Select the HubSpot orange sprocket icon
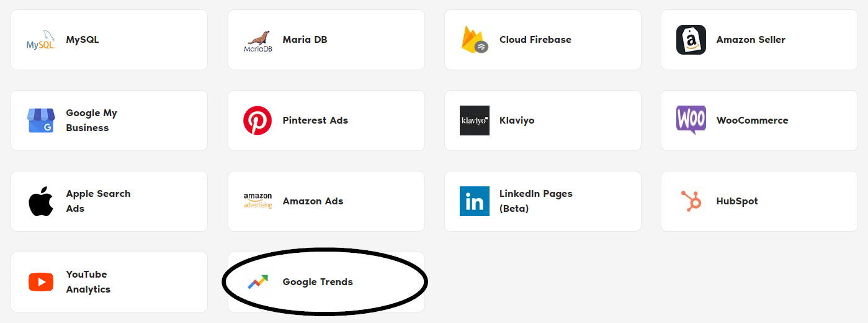Image resolution: width=868 pixels, height=323 pixels. point(691,201)
